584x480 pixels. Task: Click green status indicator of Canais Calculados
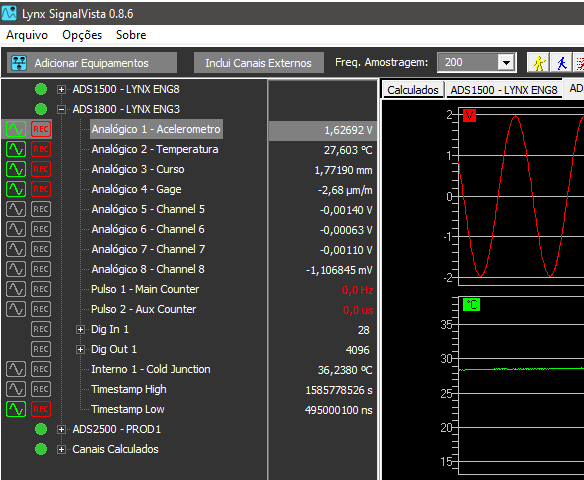tap(41, 449)
